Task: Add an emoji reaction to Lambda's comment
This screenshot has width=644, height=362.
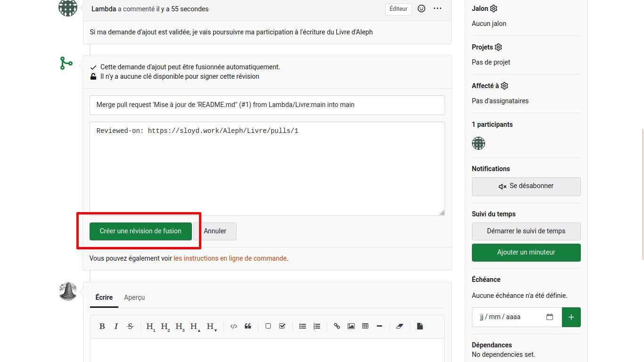Action: tap(421, 8)
